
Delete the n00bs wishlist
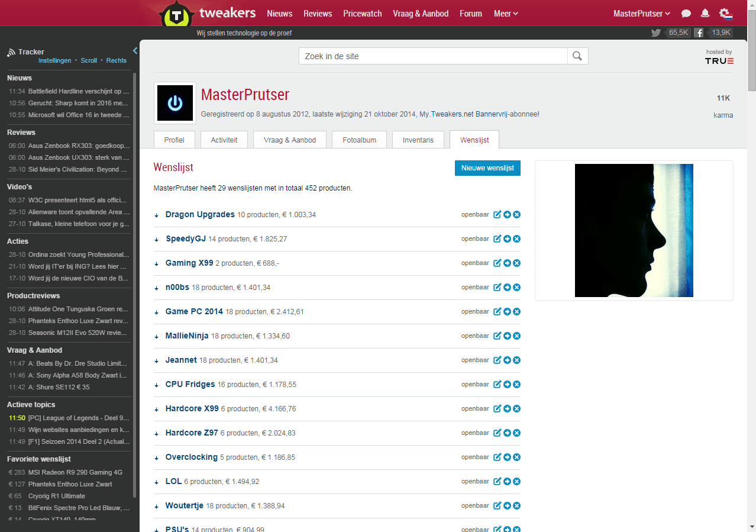516,287
